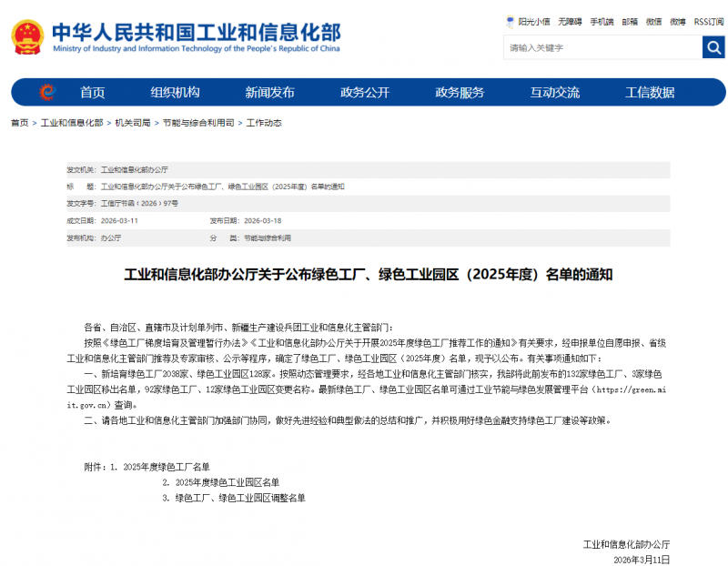Open the 手机端 mobile version icon
Viewport: 728px width, 566px height.
(x=602, y=20)
